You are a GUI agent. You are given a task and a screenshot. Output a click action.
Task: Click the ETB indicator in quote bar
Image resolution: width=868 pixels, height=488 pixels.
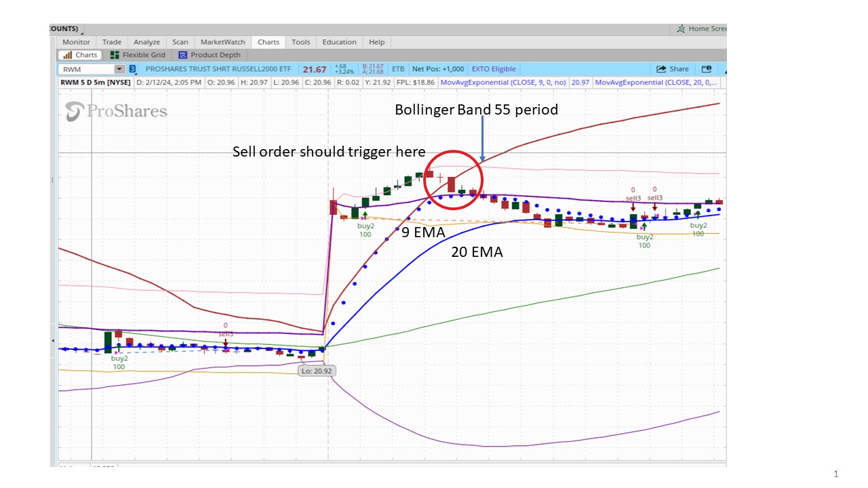point(398,69)
